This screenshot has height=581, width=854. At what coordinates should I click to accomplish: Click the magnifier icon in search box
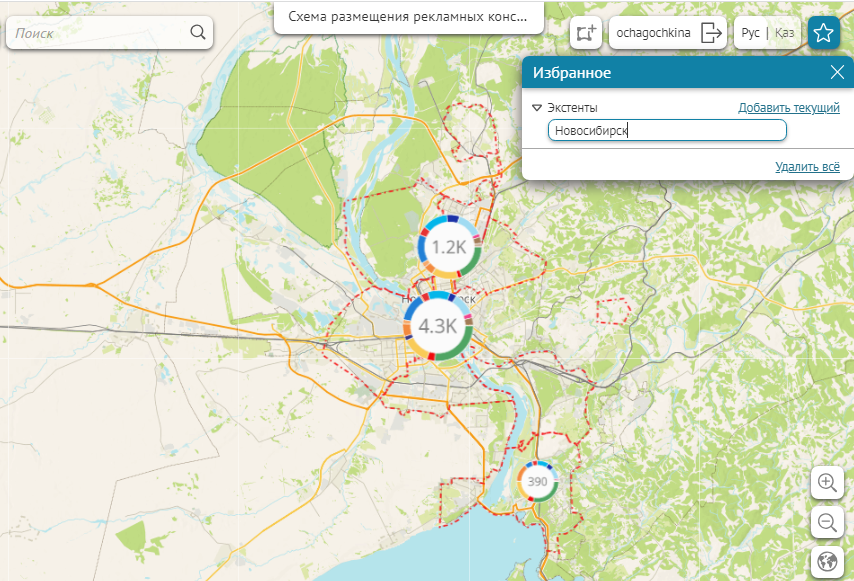197,33
